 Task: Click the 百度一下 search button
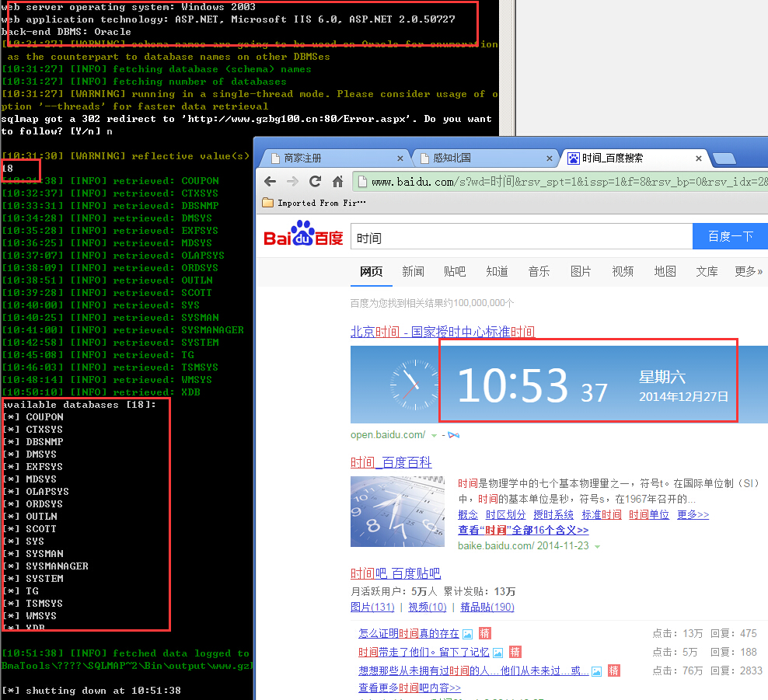[730, 237]
